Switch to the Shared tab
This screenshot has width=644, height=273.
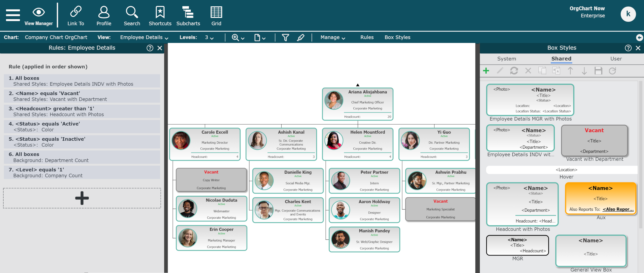pos(561,59)
